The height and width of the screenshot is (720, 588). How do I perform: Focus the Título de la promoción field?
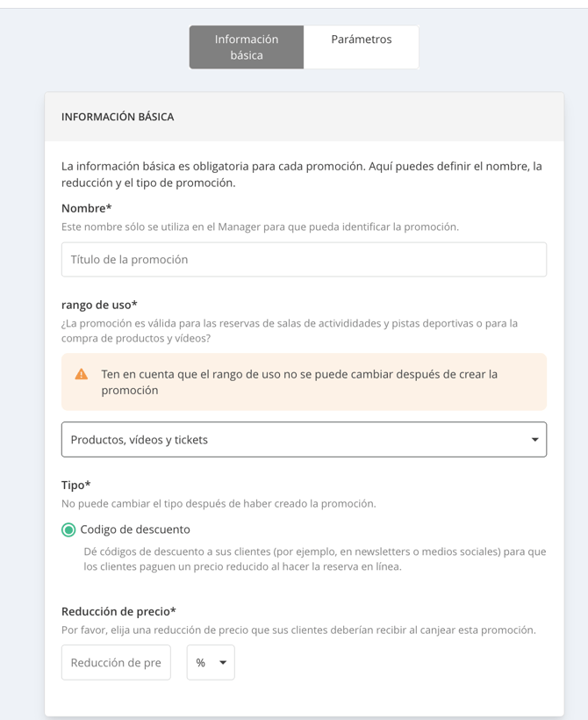click(x=304, y=259)
